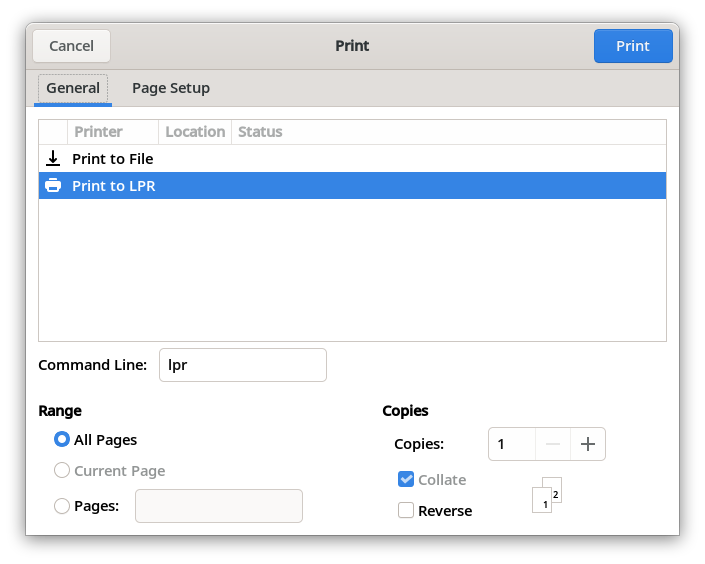705x564 pixels.
Task: Select the All Pages radio button
Action: (x=62, y=439)
